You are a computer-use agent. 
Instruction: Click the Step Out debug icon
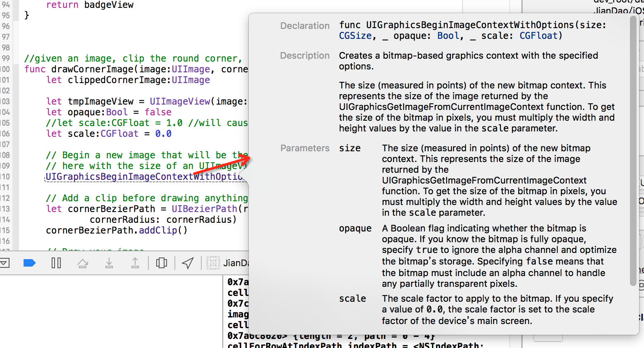tap(135, 263)
